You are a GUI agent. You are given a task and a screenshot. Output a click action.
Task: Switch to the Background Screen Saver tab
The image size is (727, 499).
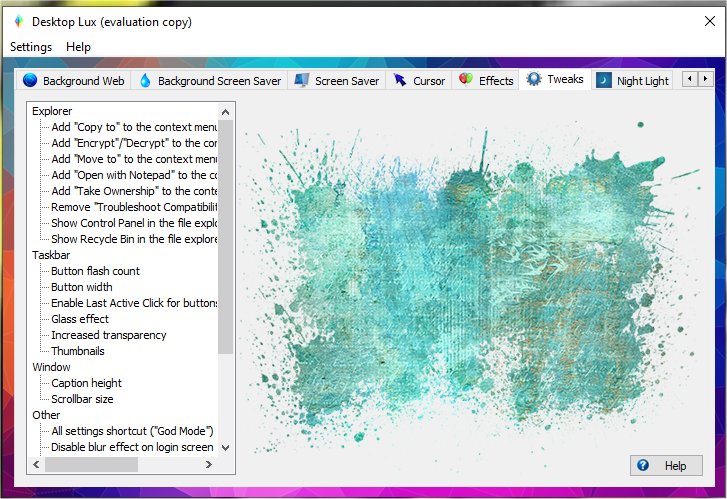[x=210, y=81]
